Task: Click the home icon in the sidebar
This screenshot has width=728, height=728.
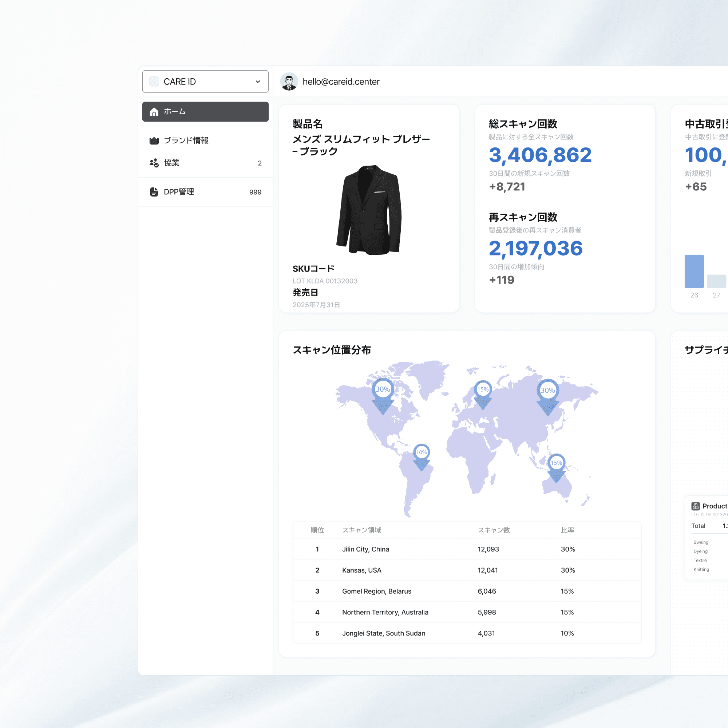Action: tap(154, 112)
